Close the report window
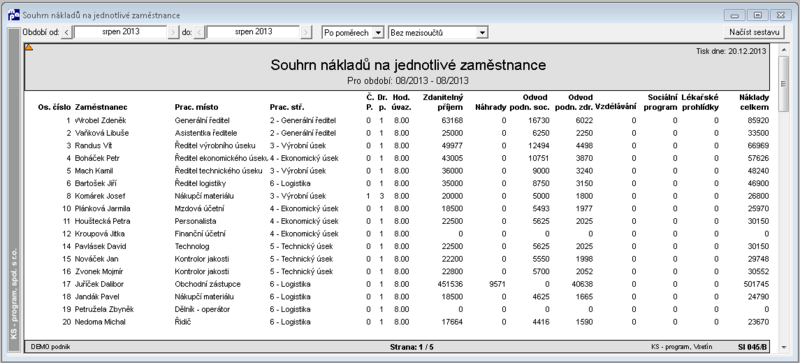Image resolution: width=800 pixels, height=363 pixels. [781, 15]
